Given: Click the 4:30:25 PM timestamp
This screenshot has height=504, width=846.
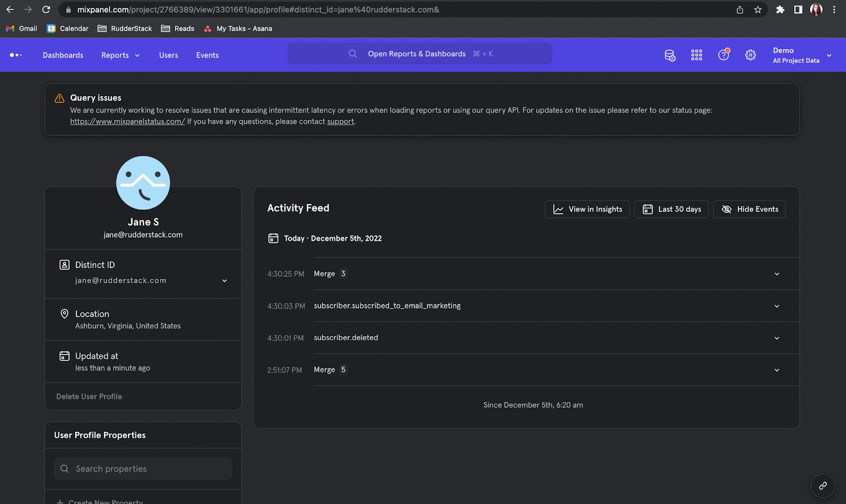Looking at the screenshot, I should pos(286,274).
